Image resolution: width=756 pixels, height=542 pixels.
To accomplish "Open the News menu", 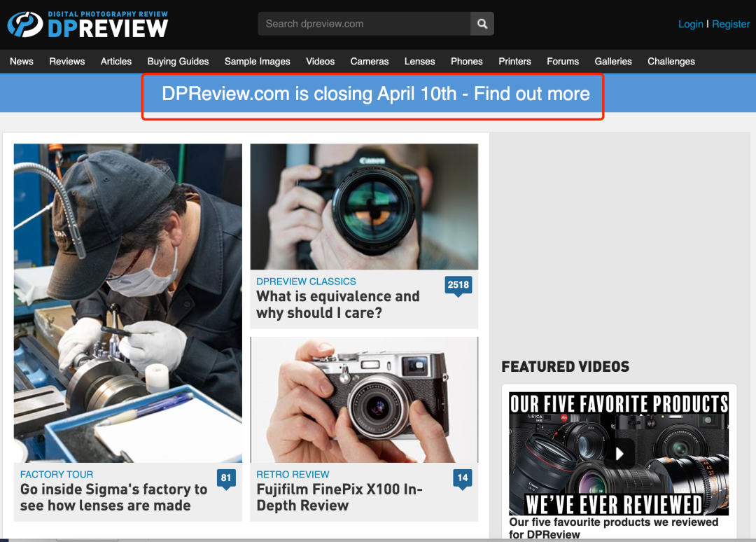I will 22,61.
